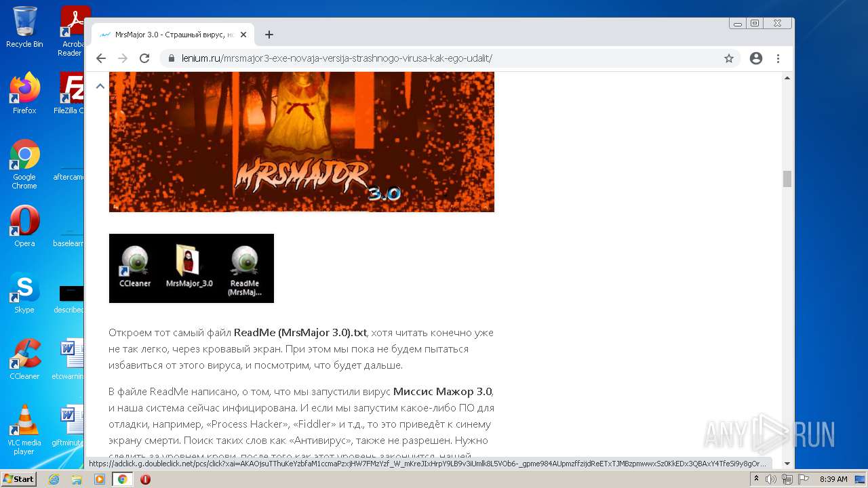Click the scrollbar down arrow
Image resolution: width=868 pixels, height=488 pixels.
tap(787, 464)
